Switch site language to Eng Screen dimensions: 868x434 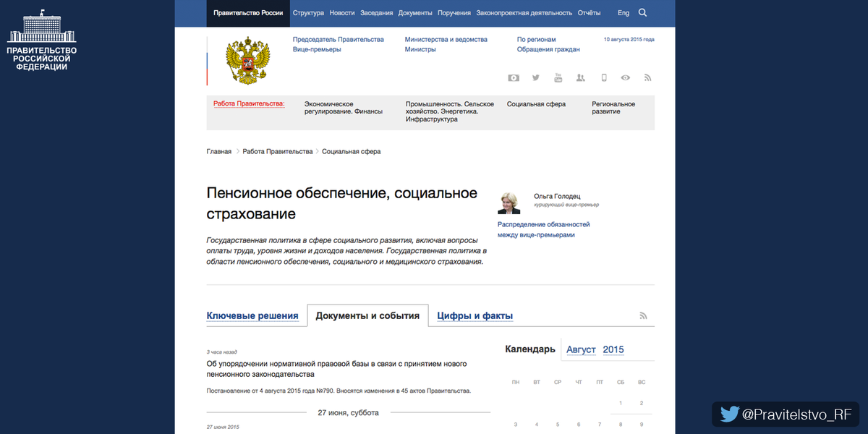(x=624, y=13)
